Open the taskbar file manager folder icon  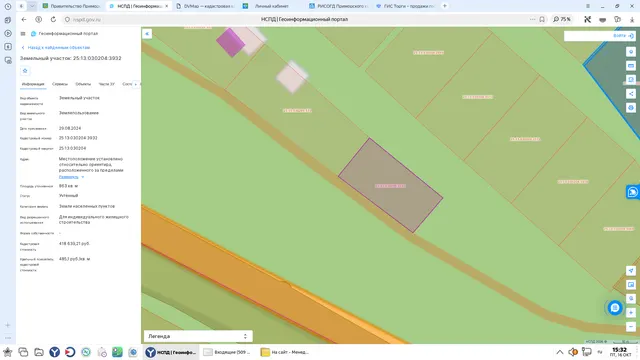pos(39,352)
